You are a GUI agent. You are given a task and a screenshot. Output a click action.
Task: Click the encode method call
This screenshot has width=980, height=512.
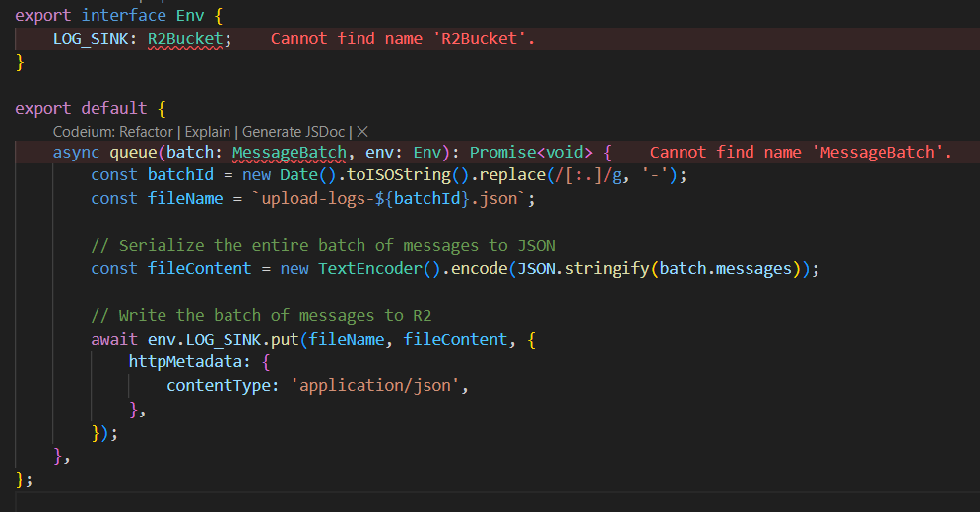point(480,269)
